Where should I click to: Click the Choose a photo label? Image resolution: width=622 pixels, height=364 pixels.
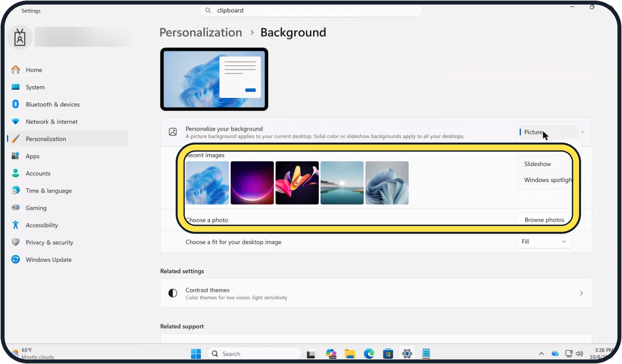pyautogui.click(x=207, y=220)
